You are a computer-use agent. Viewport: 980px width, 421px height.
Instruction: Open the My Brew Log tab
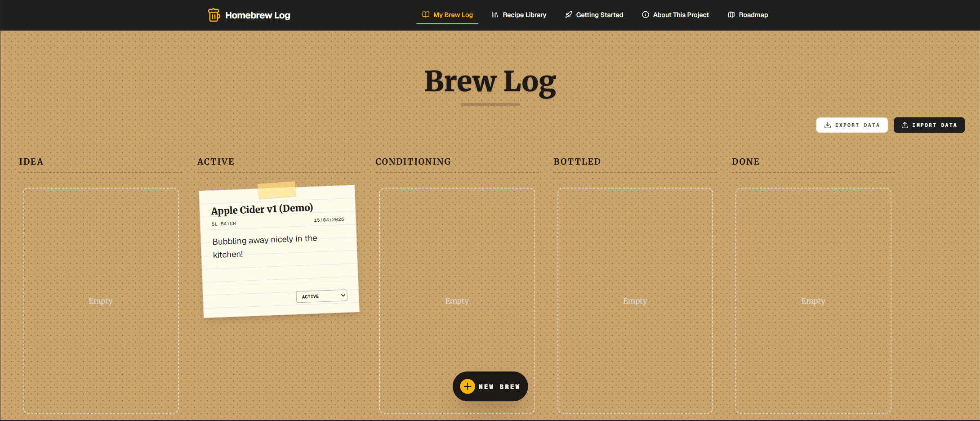453,14
